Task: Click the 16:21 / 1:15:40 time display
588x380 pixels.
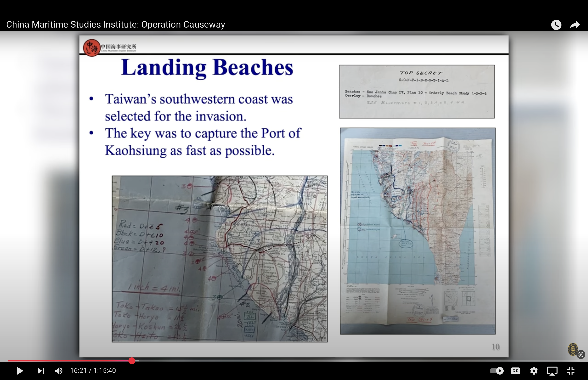Action: point(93,371)
